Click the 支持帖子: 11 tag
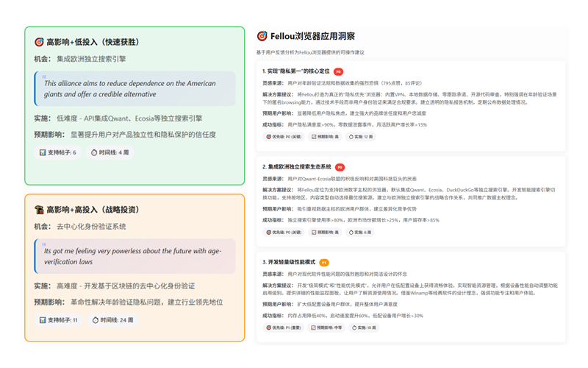The height and width of the screenshot is (368, 588). 59,320
